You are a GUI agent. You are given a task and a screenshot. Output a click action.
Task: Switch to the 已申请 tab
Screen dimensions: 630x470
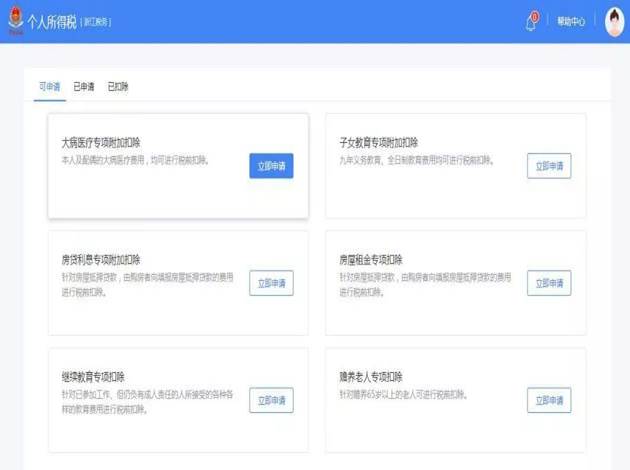(84, 87)
